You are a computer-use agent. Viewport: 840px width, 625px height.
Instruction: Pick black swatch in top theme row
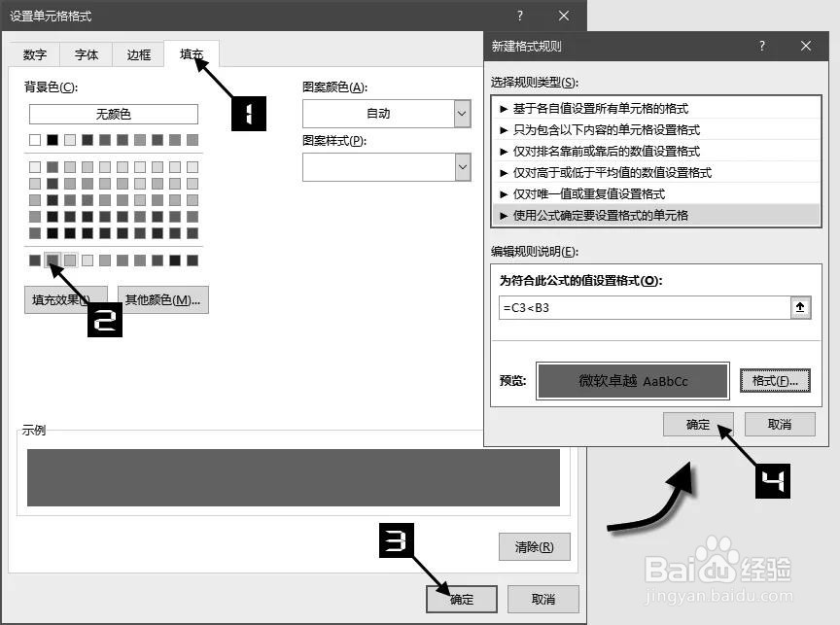(x=52, y=140)
